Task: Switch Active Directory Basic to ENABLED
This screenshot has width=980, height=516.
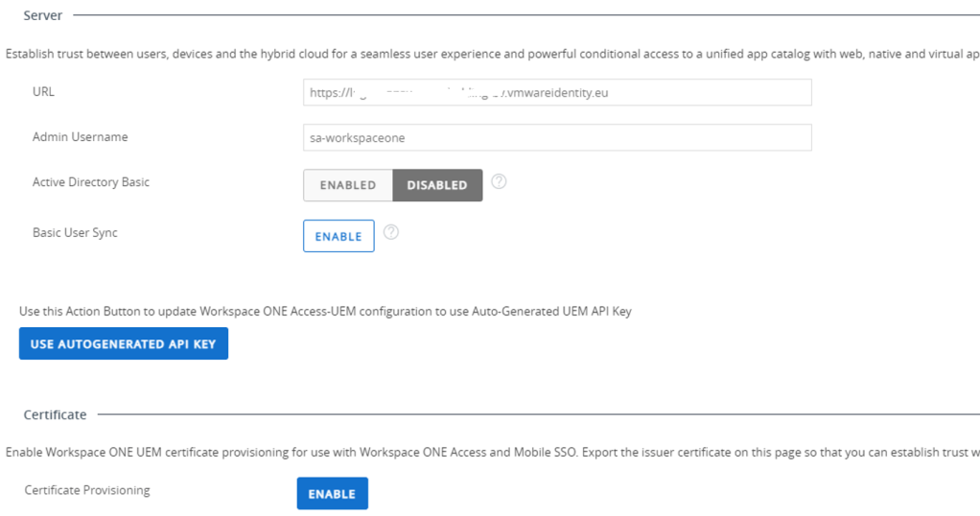Action: (x=347, y=185)
